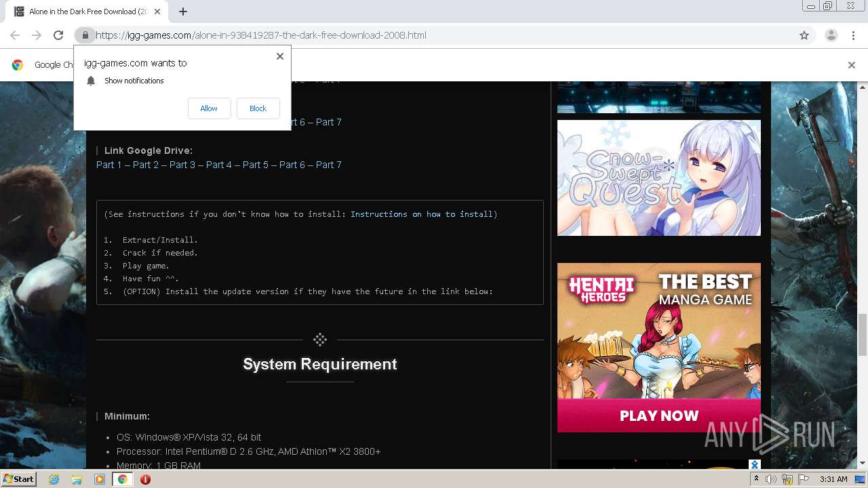
Task: Open the Windows Start menu
Action: (19, 479)
